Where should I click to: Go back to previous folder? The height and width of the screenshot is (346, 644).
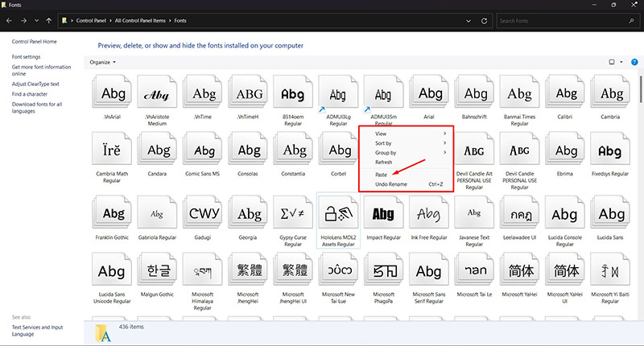(9, 21)
